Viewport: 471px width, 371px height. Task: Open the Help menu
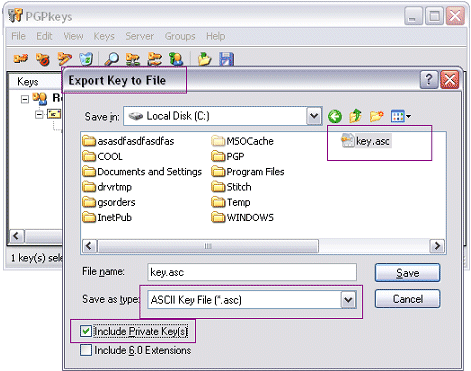point(216,36)
